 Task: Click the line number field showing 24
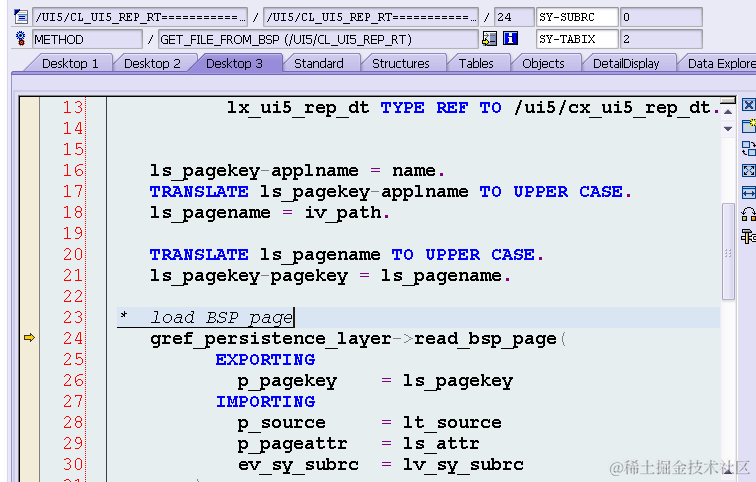514,17
